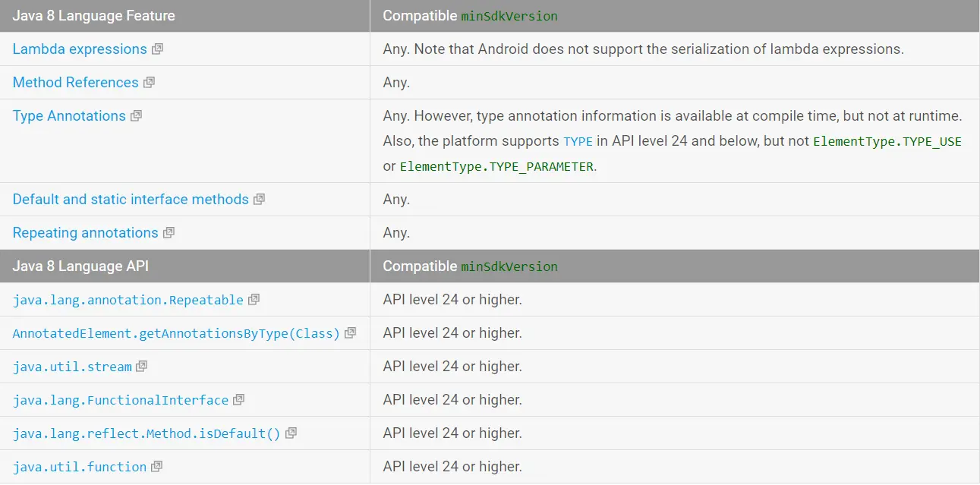Viewport: 980px width, 485px height.
Task: Click external-link icon beside java.util.function
Action: pos(156,467)
